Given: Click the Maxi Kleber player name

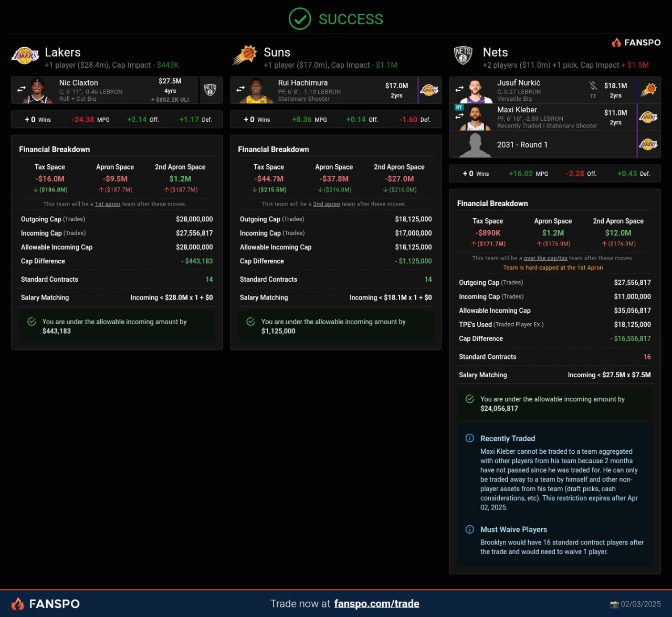Looking at the screenshot, I should (x=517, y=110).
